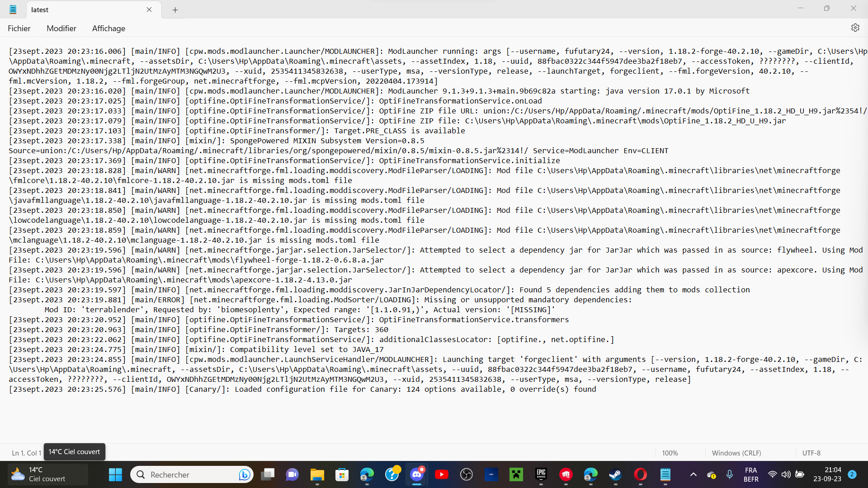Open Discord from the taskbar

(417, 474)
